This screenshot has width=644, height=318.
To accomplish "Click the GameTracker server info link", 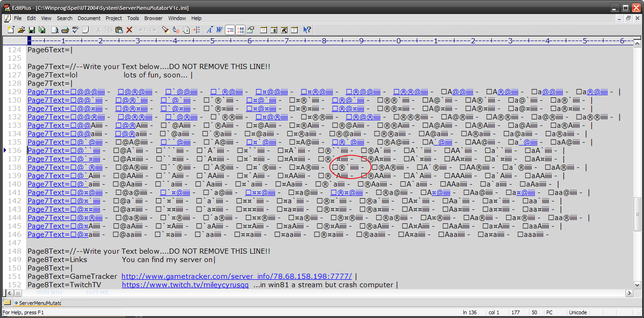I will tap(237, 277).
